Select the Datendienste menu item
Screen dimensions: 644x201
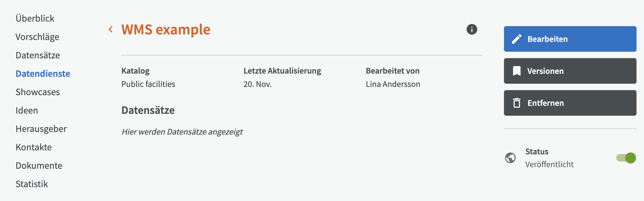click(x=43, y=74)
